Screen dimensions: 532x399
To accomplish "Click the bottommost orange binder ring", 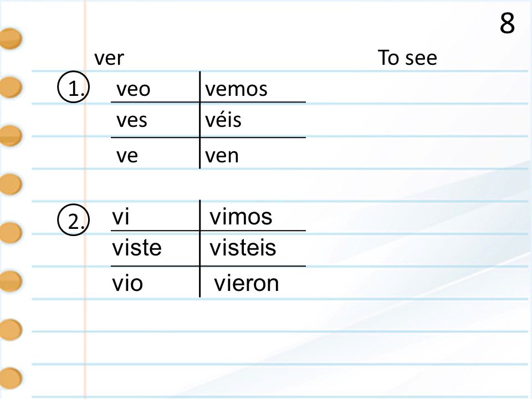I will click(x=10, y=378).
